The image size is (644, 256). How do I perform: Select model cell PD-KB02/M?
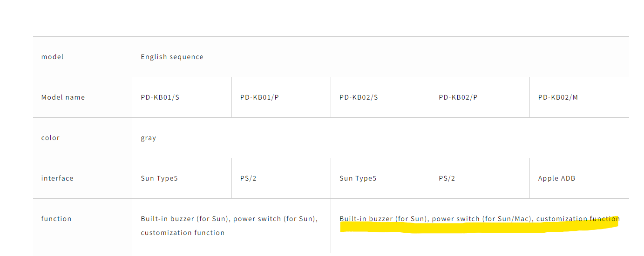[579, 97]
